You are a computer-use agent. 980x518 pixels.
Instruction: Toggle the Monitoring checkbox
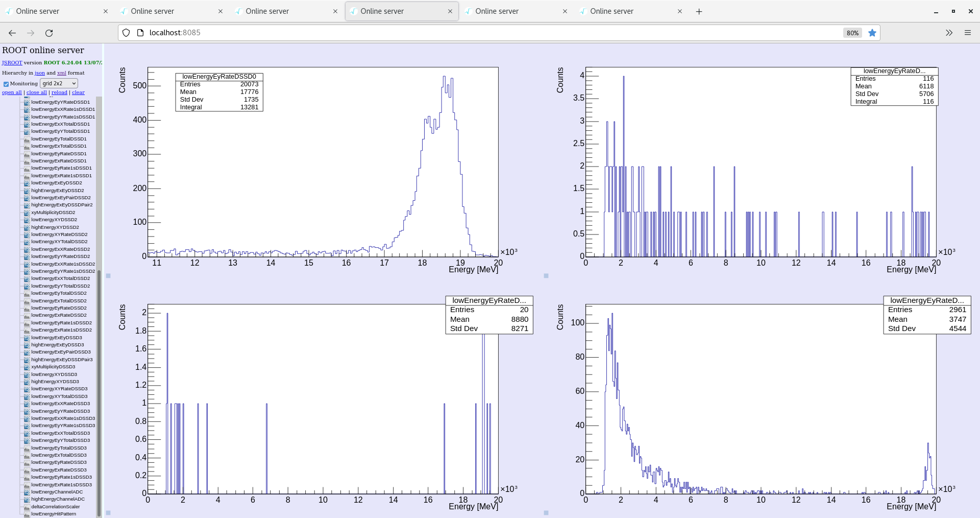click(6, 84)
